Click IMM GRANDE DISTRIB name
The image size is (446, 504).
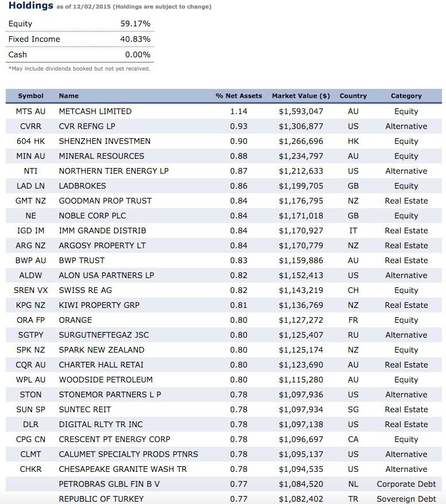pyautogui.click(x=102, y=230)
